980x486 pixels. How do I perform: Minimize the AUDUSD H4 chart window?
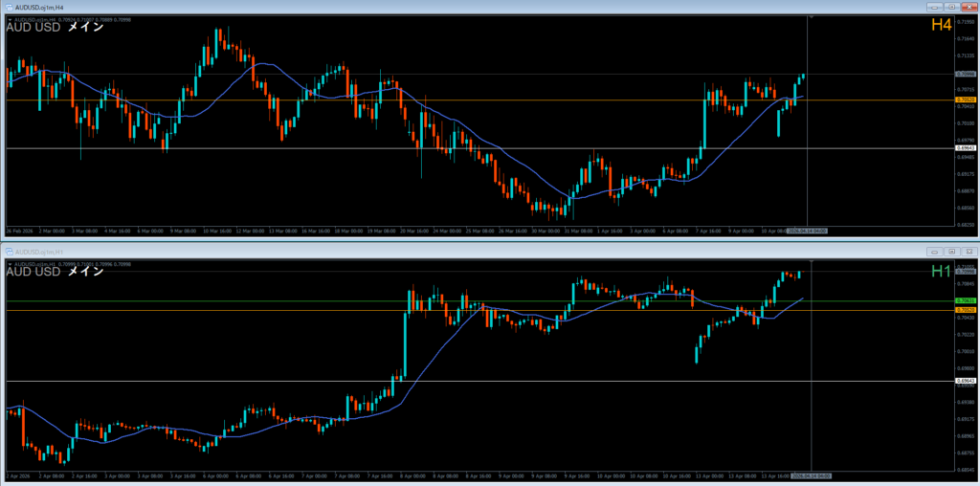(936, 7)
